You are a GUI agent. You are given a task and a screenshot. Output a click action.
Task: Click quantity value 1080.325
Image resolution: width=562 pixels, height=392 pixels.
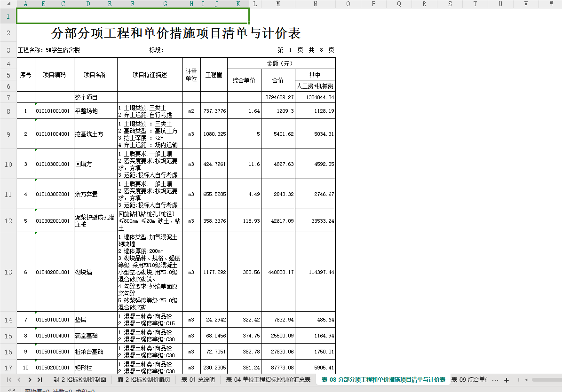tap(214, 134)
